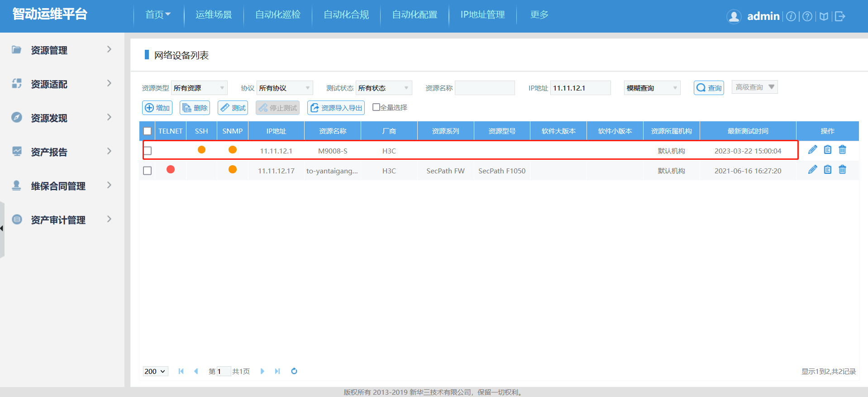Screen dimensions: 868x397
Task: Open the 协议 protocol dropdown
Action: 285,88
